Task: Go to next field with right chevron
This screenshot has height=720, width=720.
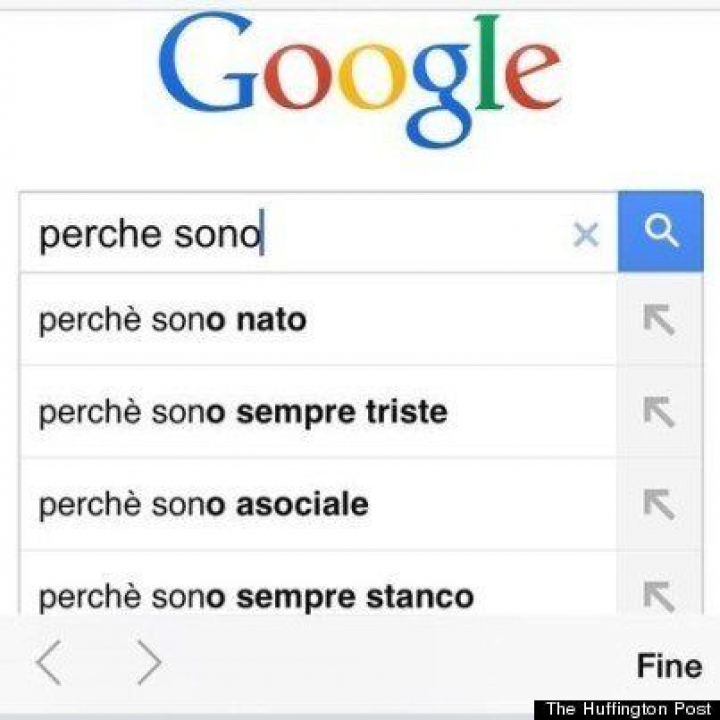Action: [x=150, y=663]
